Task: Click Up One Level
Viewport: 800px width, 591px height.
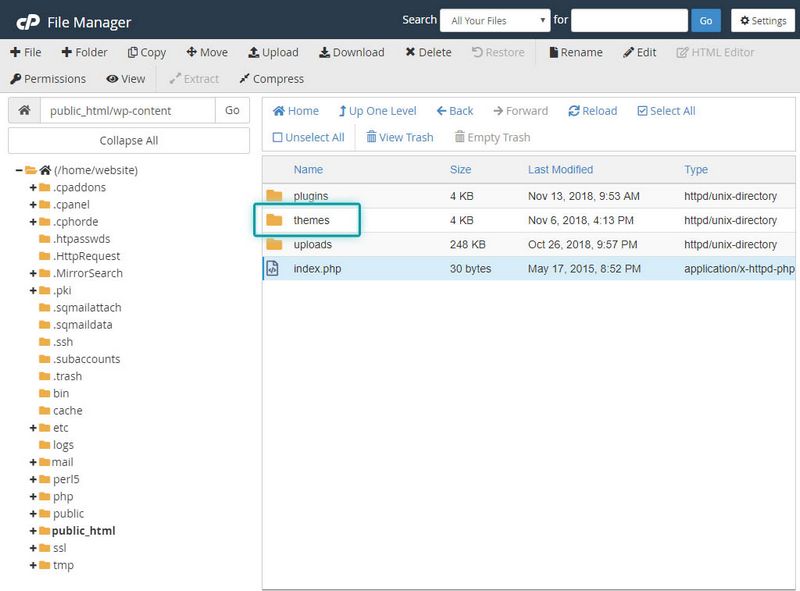Action: (378, 111)
